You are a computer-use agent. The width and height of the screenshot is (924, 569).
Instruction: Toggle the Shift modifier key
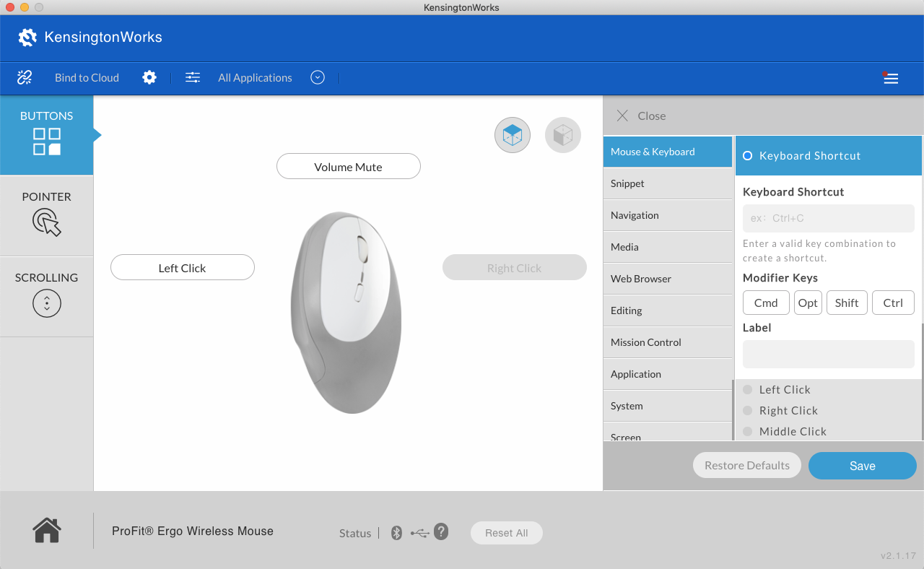coord(847,303)
